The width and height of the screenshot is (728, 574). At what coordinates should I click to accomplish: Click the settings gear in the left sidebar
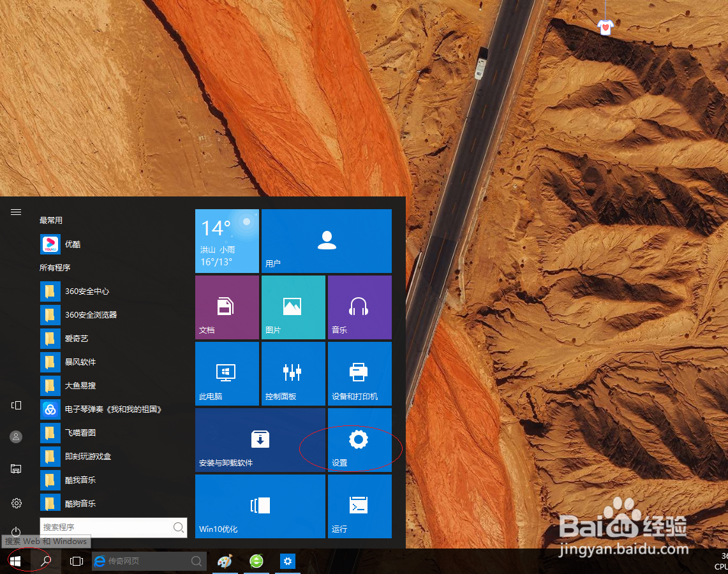pos(16,503)
